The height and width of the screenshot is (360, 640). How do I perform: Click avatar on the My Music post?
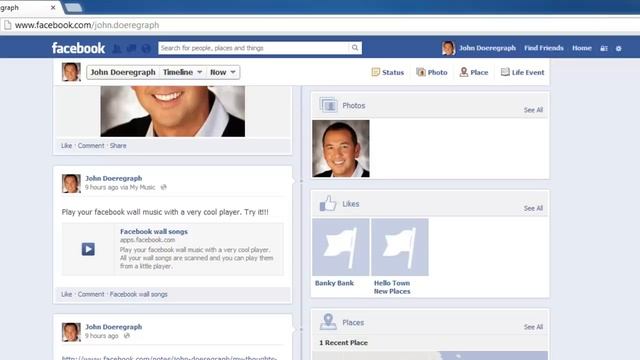click(71, 184)
